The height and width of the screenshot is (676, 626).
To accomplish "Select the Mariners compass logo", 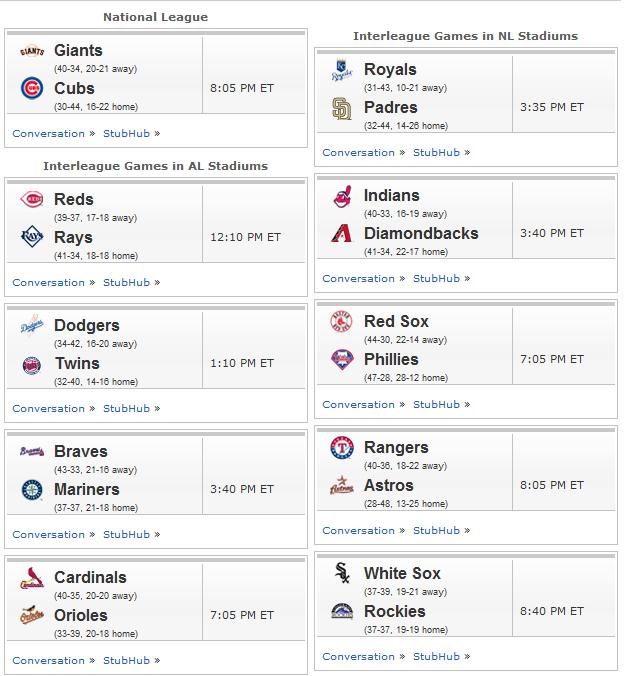I will (32, 490).
